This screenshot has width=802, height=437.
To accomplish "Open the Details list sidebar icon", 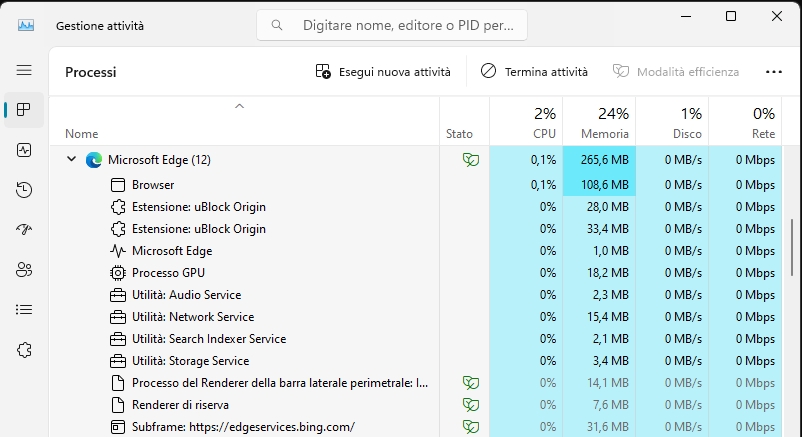I will pyautogui.click(x=24, y=310).
